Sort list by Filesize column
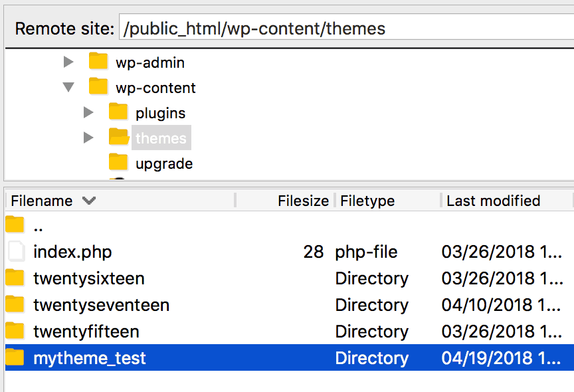 (303, 201)
